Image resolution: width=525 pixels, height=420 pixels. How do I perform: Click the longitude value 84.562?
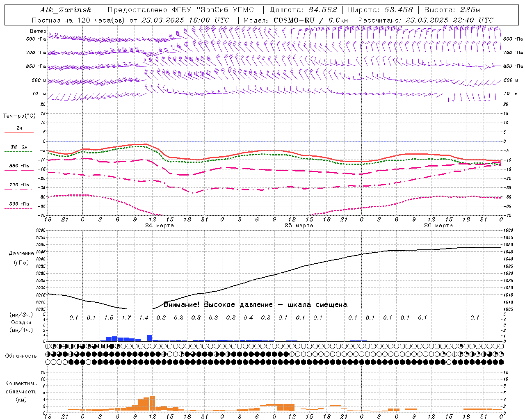(x=323, y=10)
